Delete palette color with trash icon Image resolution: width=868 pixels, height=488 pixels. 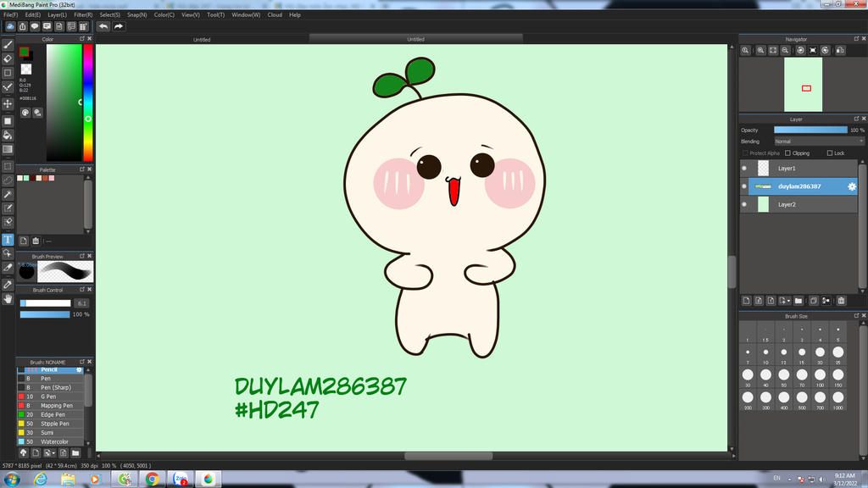click(36, 241)
